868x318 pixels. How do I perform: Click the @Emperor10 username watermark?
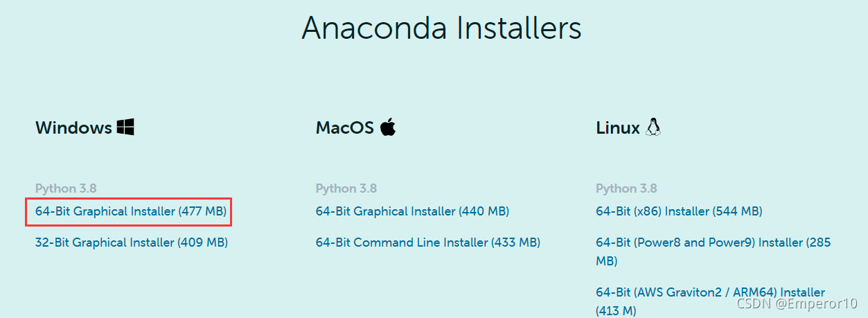[x=817, y=304]
